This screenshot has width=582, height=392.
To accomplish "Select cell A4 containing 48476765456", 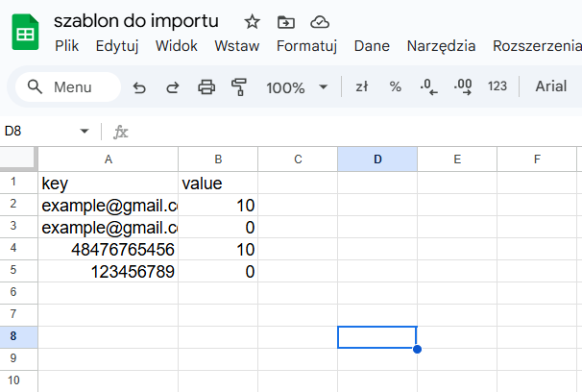I will point(108,250).
